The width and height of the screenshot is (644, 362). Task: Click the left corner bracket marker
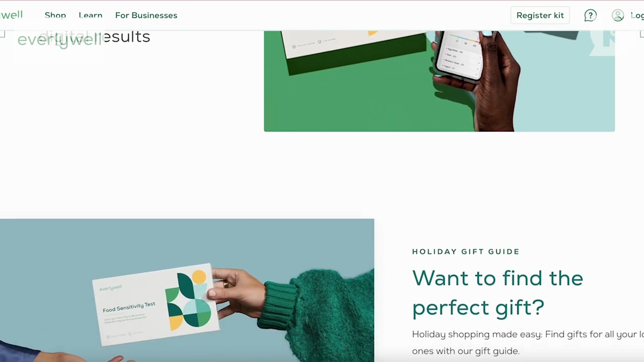coord(3,34)
